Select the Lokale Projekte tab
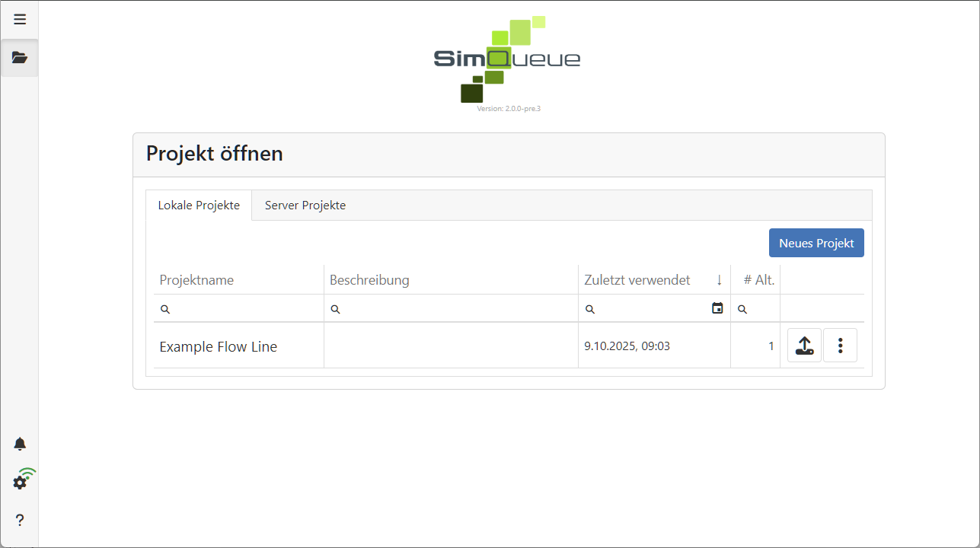 coord(199,205)
